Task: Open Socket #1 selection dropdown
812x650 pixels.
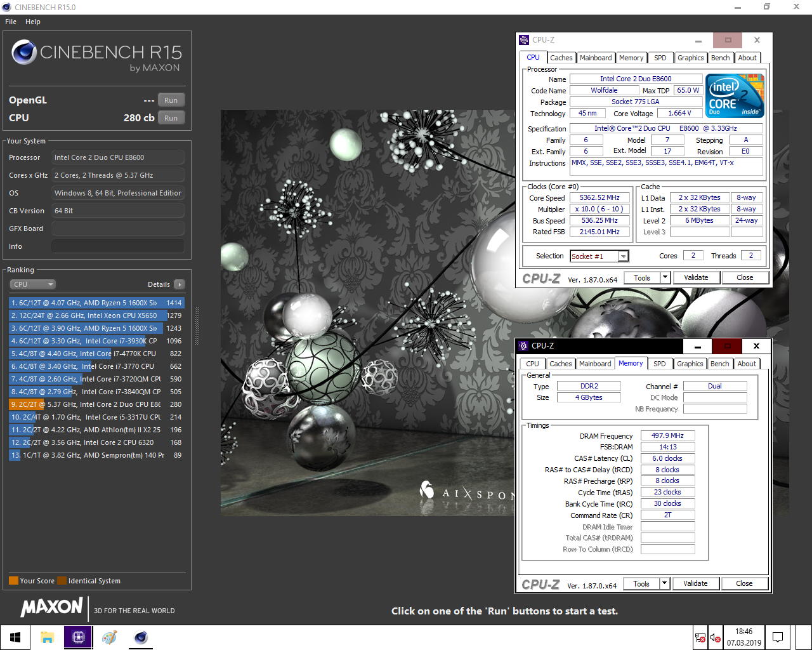Action: (x=624, y=256)
